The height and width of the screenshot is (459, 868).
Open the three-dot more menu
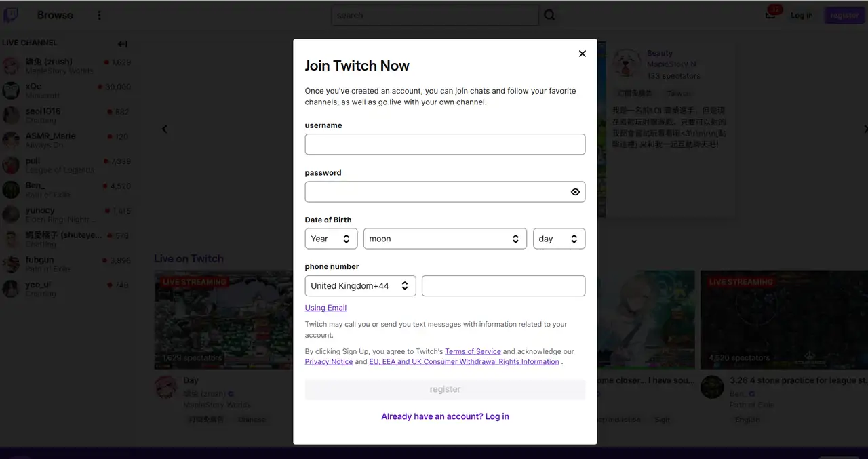[99, 15]
